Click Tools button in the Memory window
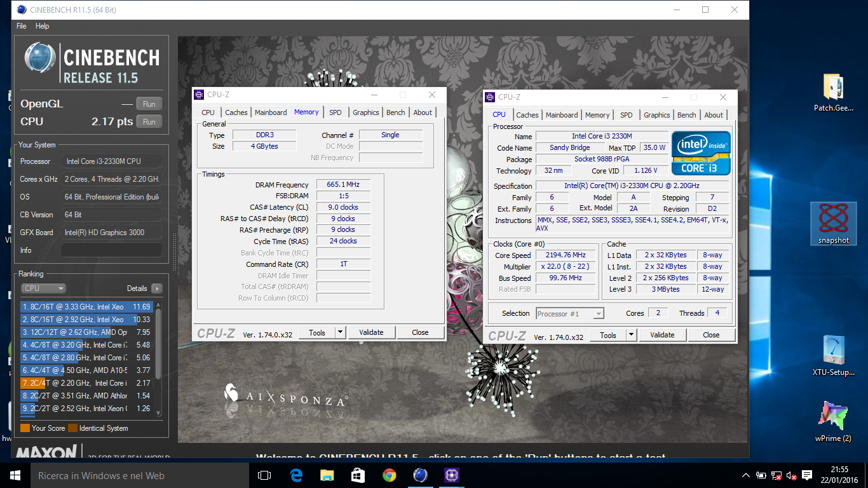The height and width of the screenshot is (488, 868). [317, 332]
